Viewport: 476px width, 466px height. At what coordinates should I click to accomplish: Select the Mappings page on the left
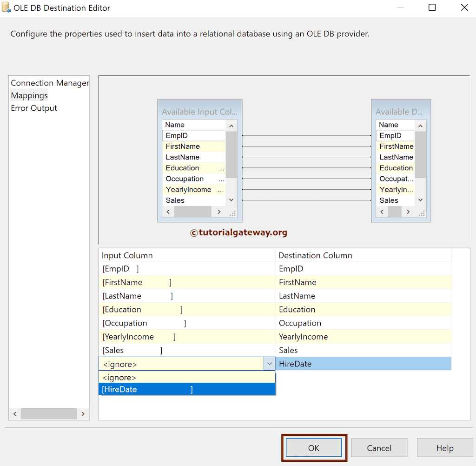coord(29,95)
